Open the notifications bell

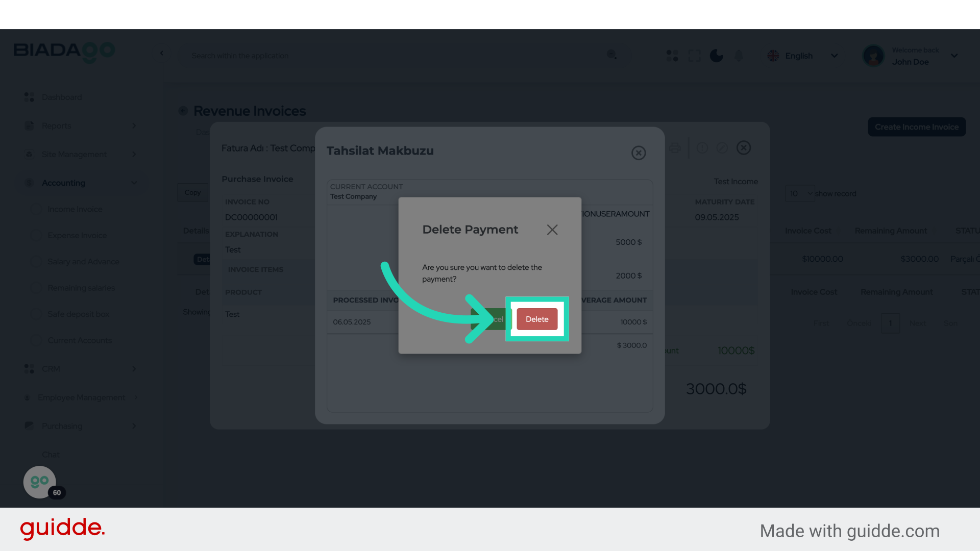tap(739, 56)
